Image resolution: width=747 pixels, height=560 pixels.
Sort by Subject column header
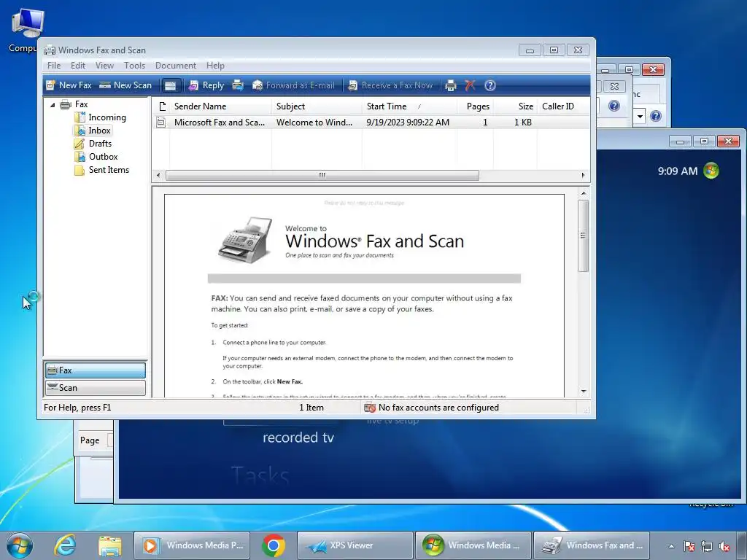(317, 106)
